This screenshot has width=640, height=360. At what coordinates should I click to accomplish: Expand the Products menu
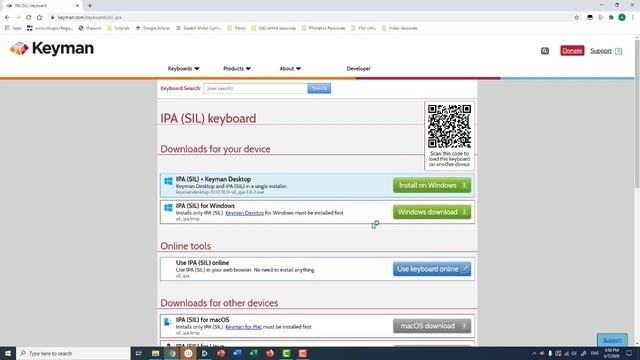(237, 69)
